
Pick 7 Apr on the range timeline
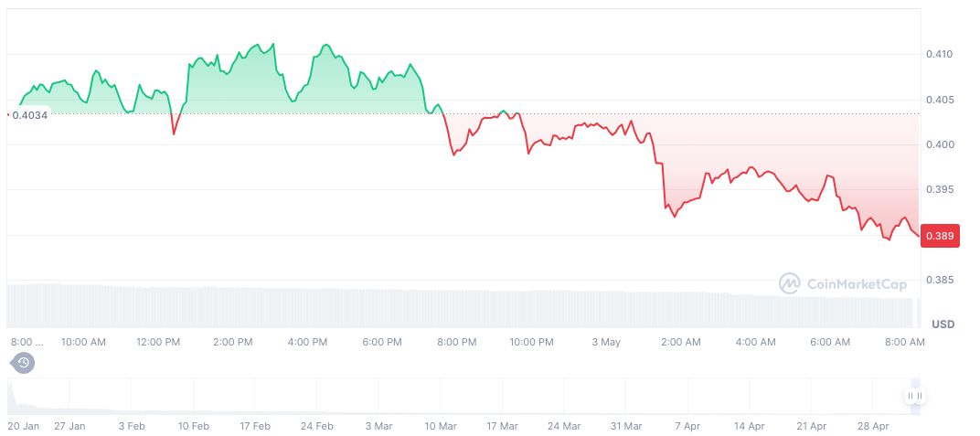click(688, 426)
